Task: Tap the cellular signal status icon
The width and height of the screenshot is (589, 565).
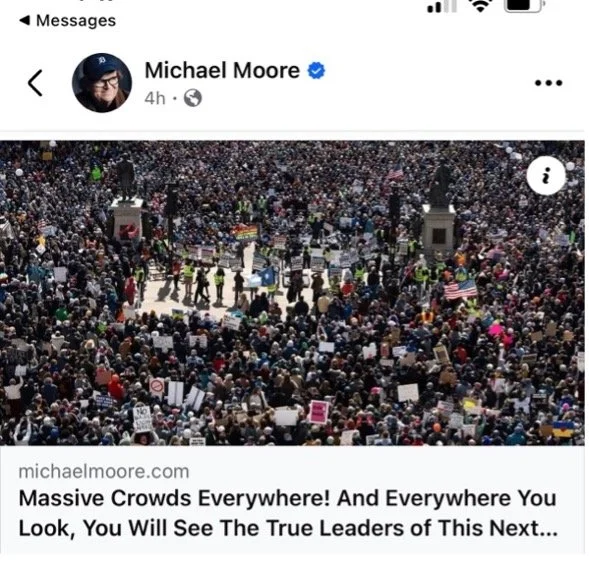Action: point(442,6)
